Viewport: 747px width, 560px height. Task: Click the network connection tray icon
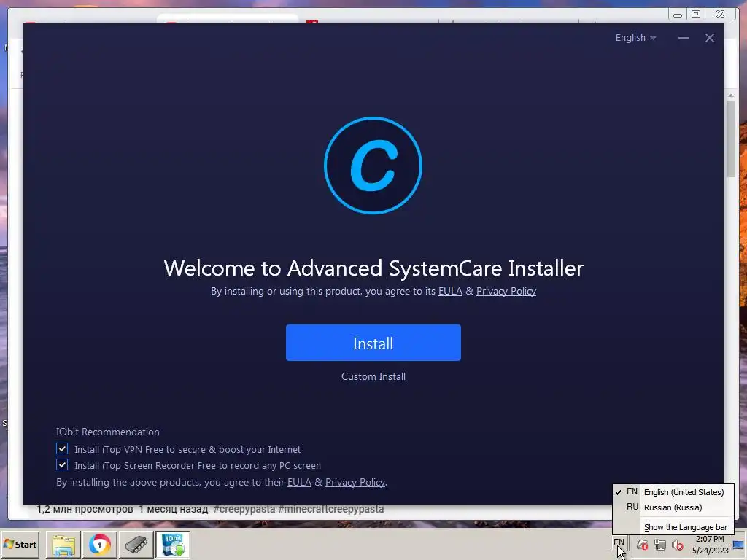659,545
